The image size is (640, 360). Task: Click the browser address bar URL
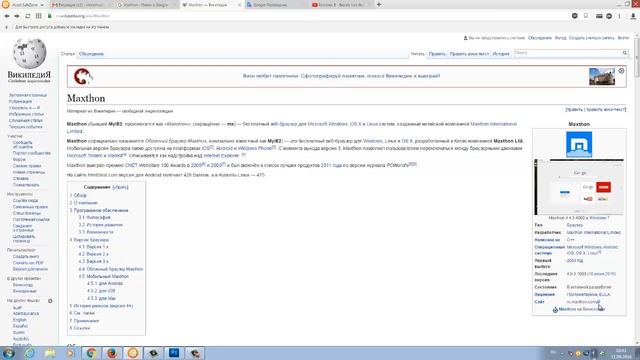click(x=83, y=16)
